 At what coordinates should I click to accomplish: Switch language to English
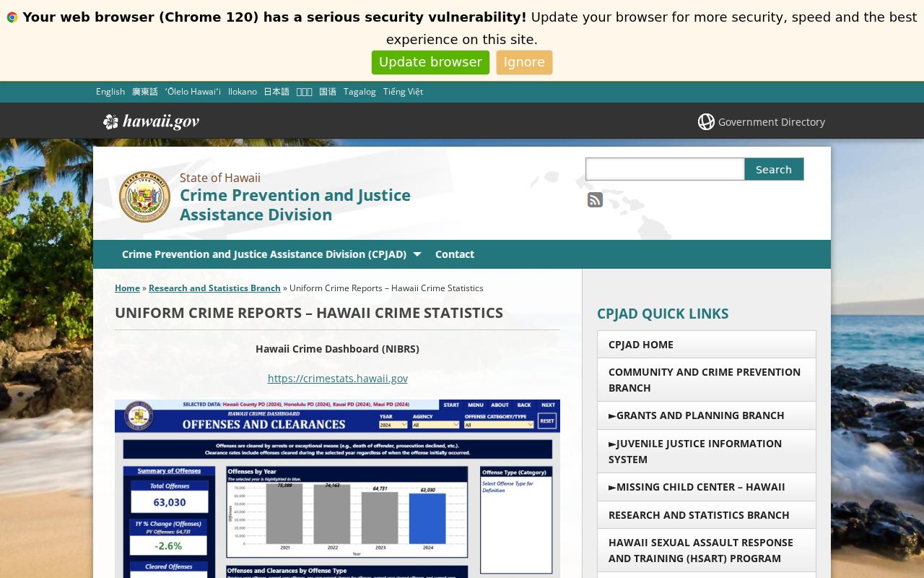pyautogui.click(x=110, y=92)
